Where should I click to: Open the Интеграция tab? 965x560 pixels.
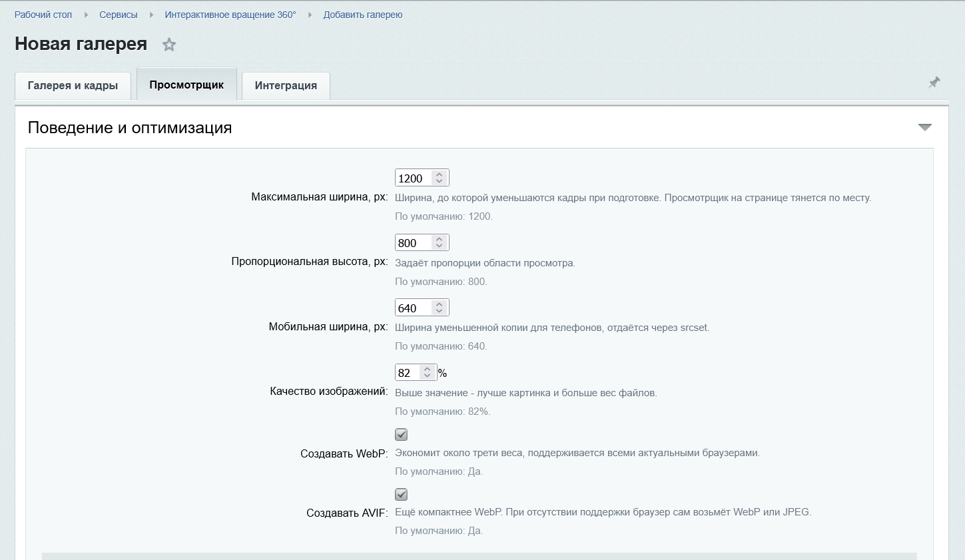(x=286, y=85)
